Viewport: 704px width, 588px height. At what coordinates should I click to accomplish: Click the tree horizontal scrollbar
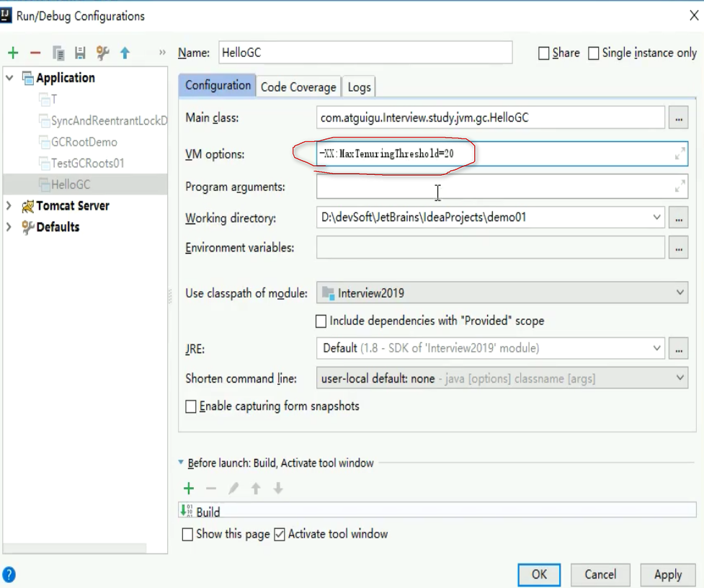click(x=74, y=548)
